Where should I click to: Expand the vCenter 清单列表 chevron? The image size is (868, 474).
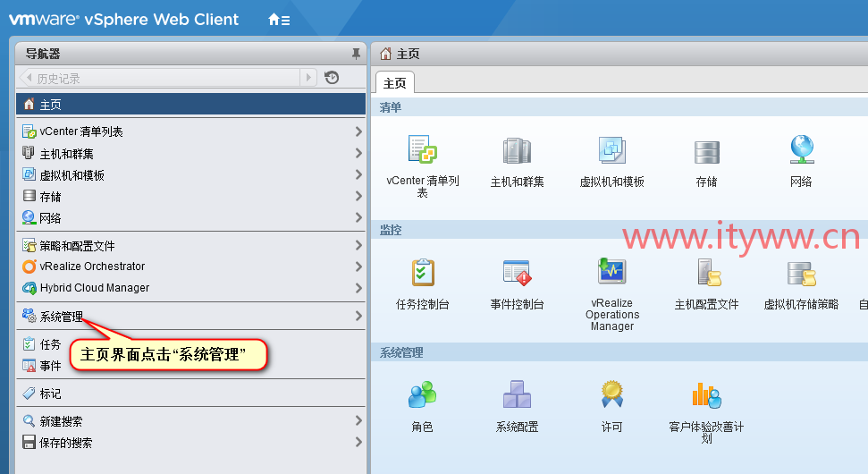358,131
